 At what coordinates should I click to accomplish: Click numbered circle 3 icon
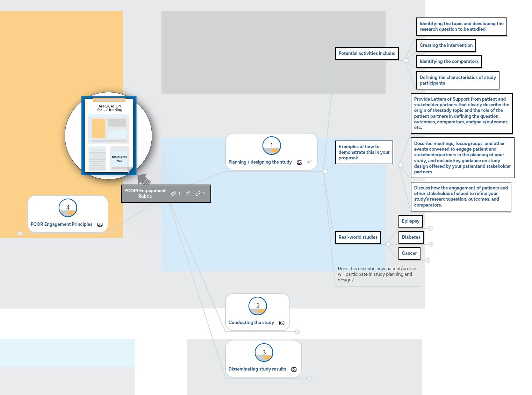tap(264, 352)
